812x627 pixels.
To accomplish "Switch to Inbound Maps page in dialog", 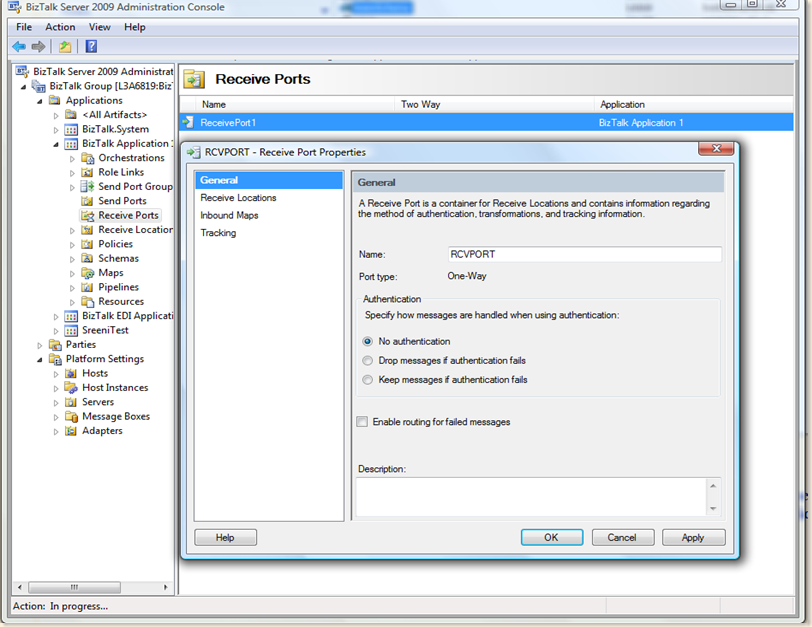I will [229, 215].
